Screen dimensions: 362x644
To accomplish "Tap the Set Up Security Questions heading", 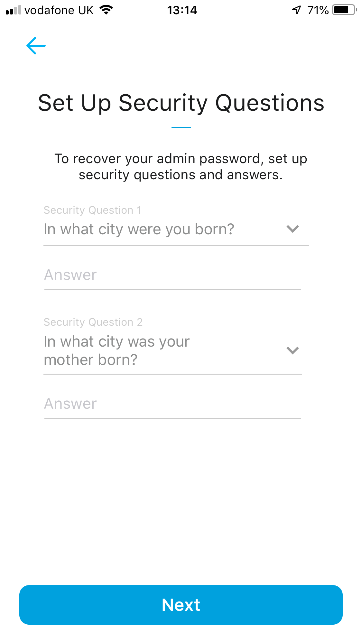I will (181, 103).
